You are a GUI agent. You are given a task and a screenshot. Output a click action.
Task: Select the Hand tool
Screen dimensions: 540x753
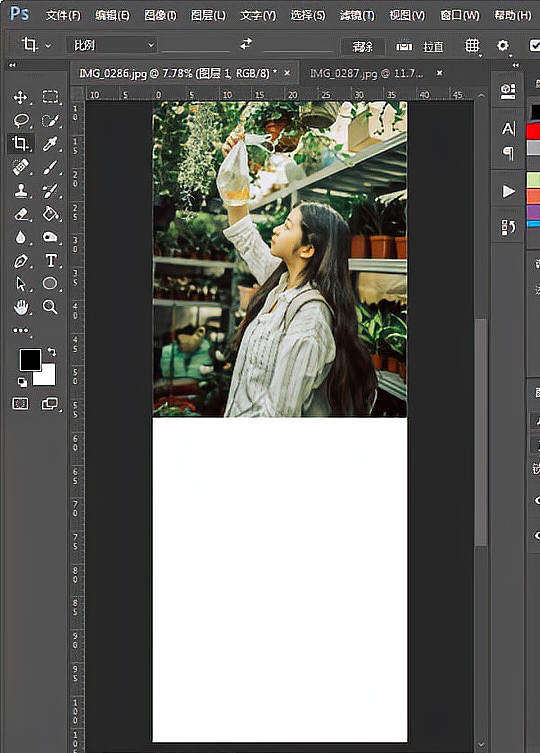pos(21,307)
